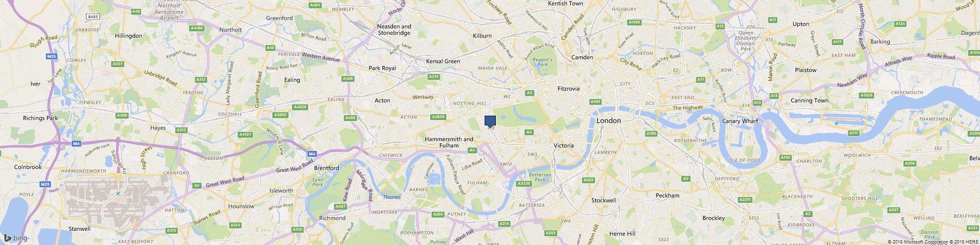Select the Heathrow airport plane icon
Screen dimensions: 980x245
[x=118, y=193]
